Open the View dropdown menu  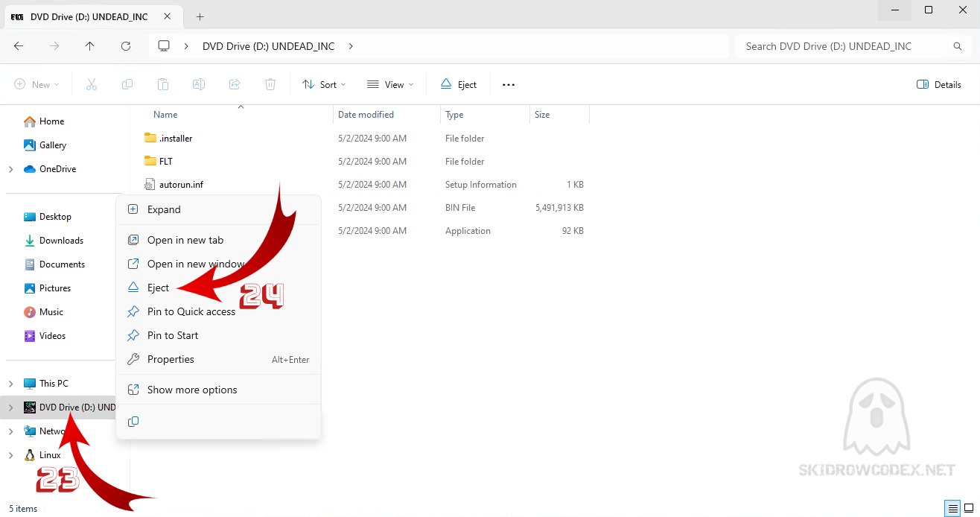(x=390, y=85)
